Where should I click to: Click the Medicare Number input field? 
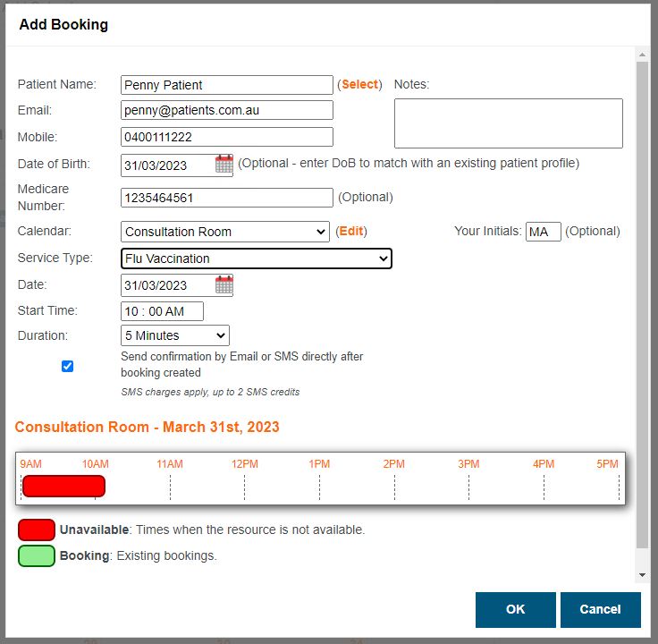226,198
